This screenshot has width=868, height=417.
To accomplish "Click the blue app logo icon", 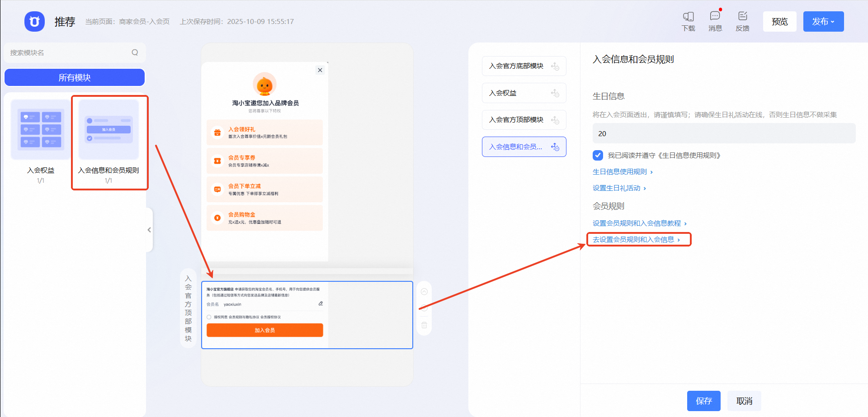I will pos(34,21).
